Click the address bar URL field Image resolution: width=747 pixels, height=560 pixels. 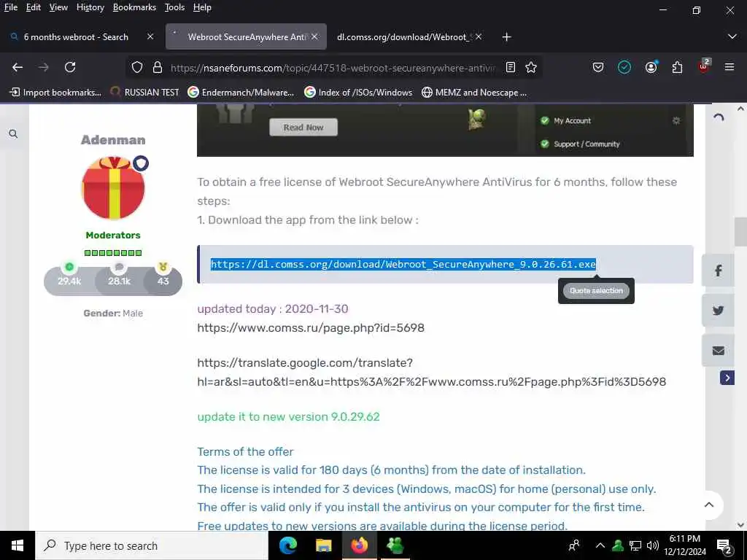point(333,68)
